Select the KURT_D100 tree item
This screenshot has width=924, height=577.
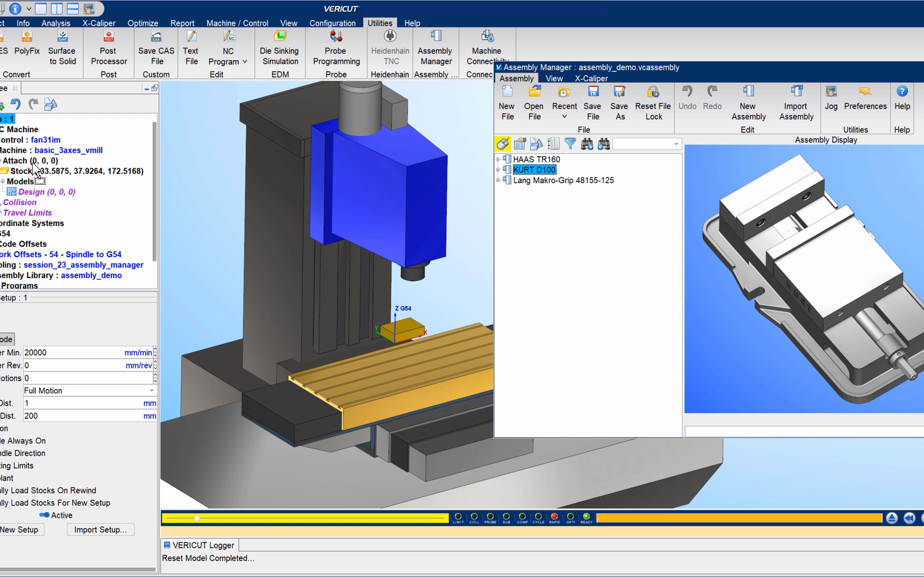(535, 170)
